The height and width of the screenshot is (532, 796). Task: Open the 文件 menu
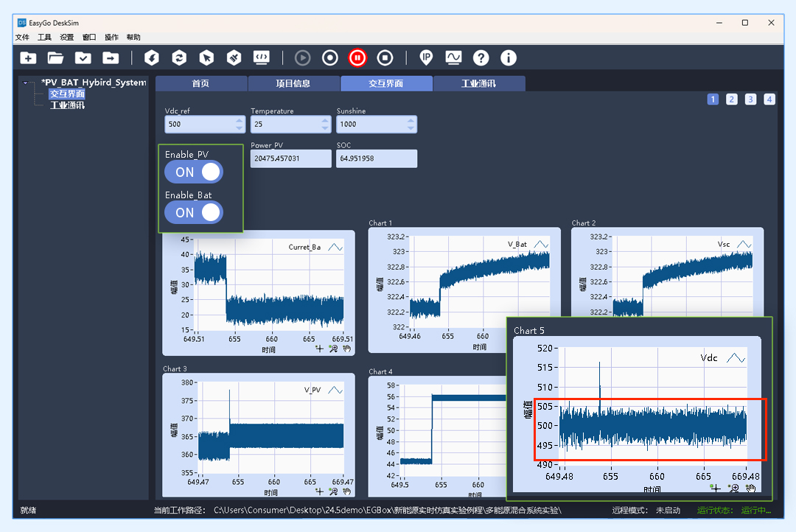(x=22, y=37)
